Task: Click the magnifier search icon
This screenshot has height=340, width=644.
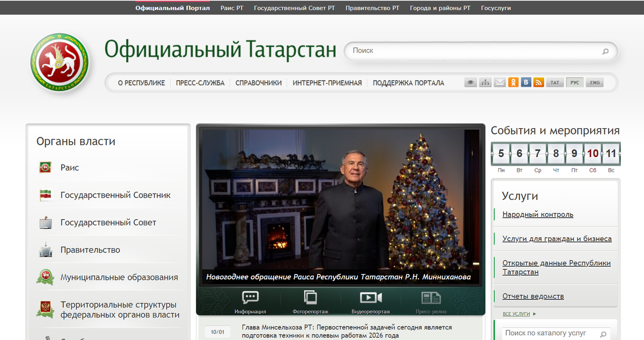Action: pos(605,51)
